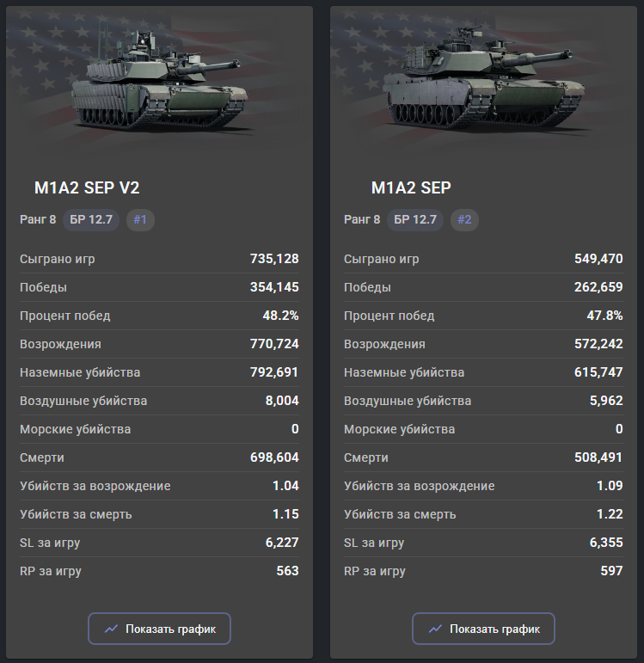Click Ранг 8 label on M1A2 SEP card
Image resolution: width=644 pixels, height=663 pixels.
point(362,219)
